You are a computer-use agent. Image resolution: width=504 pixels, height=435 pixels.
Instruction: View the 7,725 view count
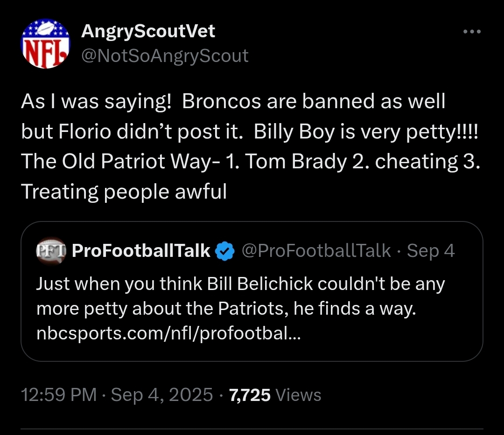pos(250,395)
